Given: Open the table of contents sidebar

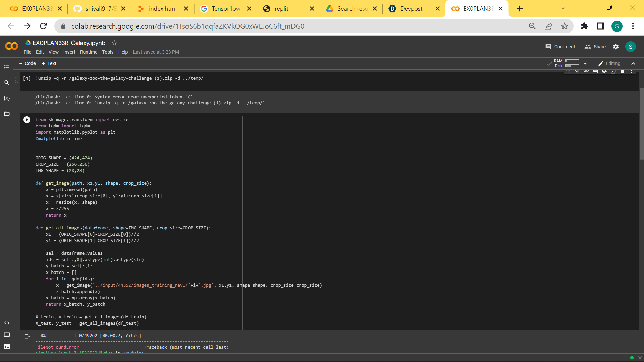Looking at the screenshot, I should coord(7,67).
